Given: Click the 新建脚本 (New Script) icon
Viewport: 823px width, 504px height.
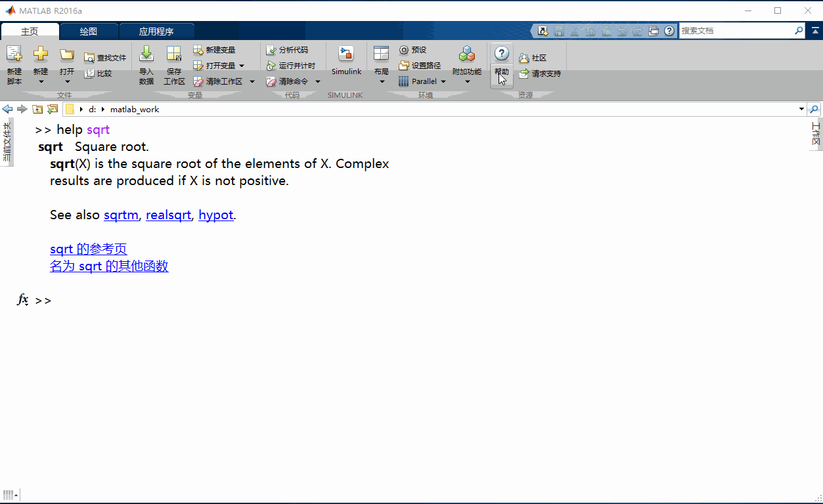Looking at the screenshot, I should (x=14, y=54).
